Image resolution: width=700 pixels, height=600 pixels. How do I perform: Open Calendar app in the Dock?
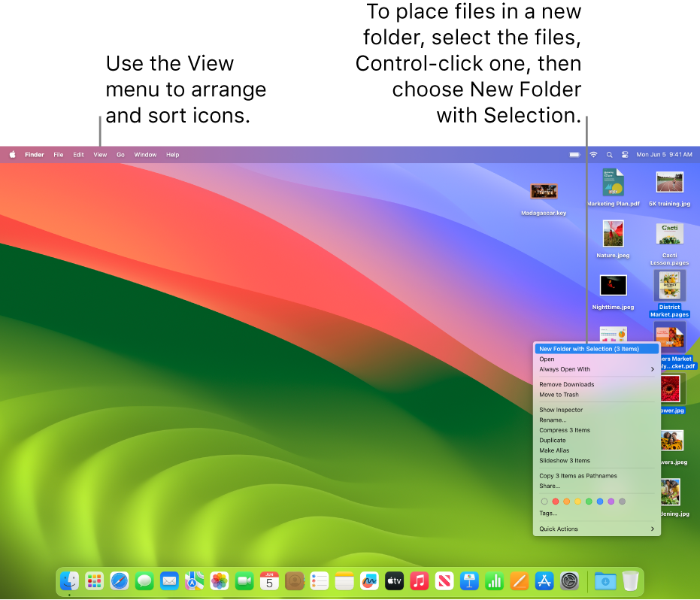(x=269, y=581)
